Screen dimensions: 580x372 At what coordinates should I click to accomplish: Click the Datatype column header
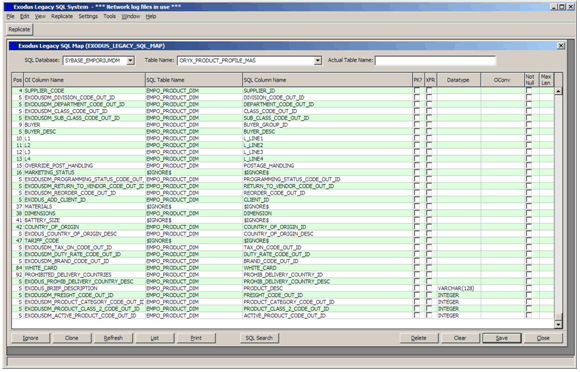tap(459, 80)
